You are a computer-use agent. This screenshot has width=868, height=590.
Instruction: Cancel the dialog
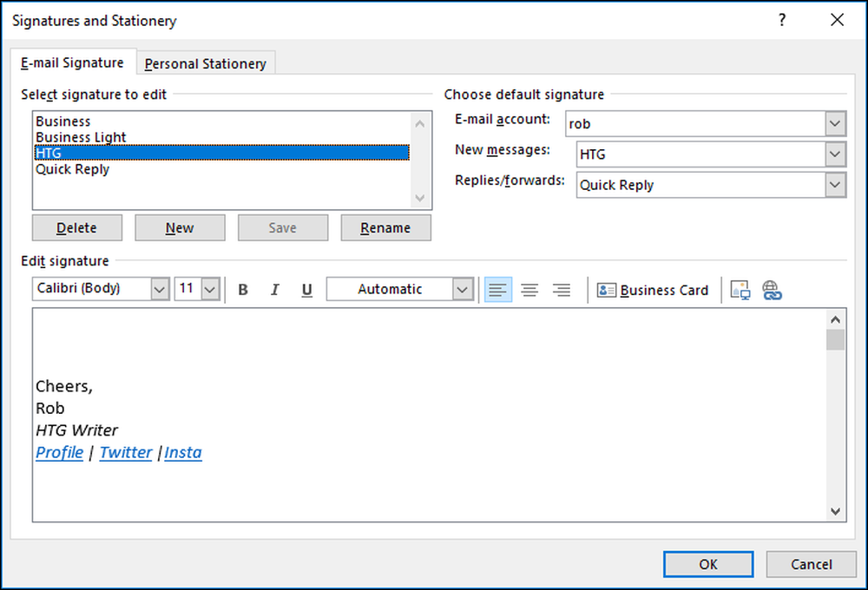point(811,564)
